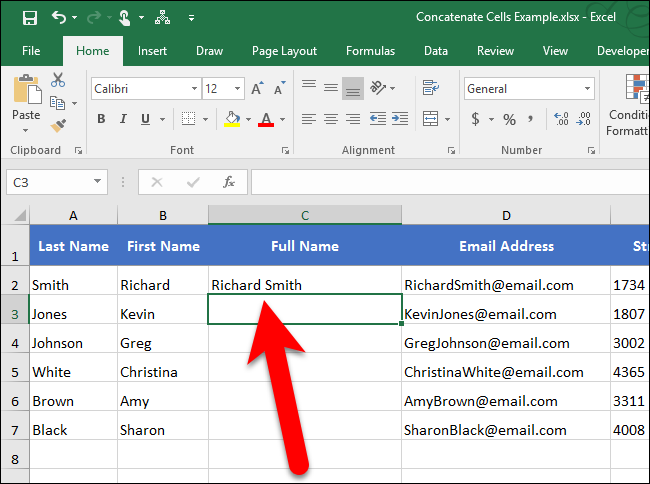Select the Format Painter brush
This screenshot has height=484, width=650.
click(x=58, y=125)
